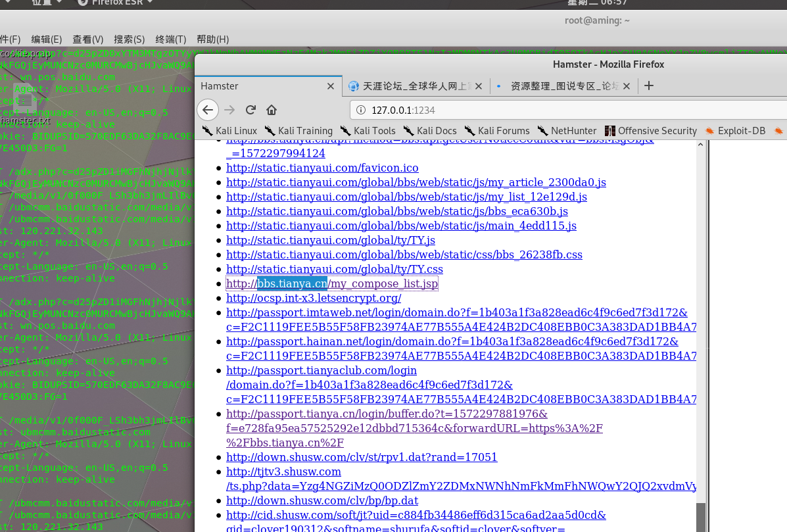Open the bbs_eca630b.js link
Image resolution: width=787 pixels, height=532 pixels.
coord(397,211)
